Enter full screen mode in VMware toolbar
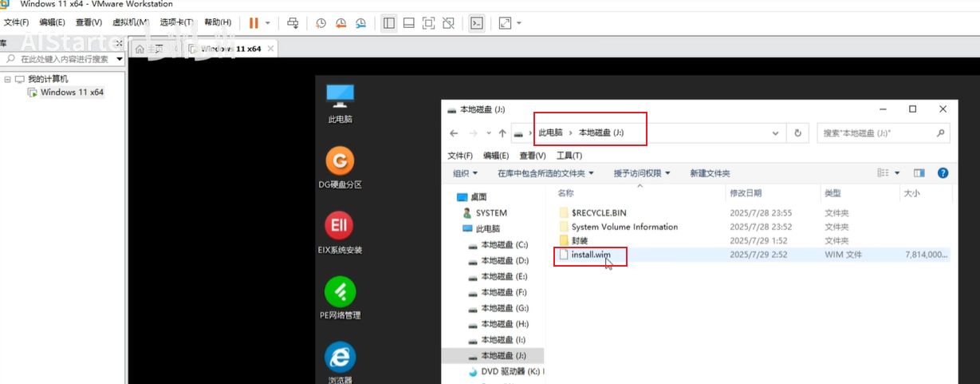 coord(428,23)
